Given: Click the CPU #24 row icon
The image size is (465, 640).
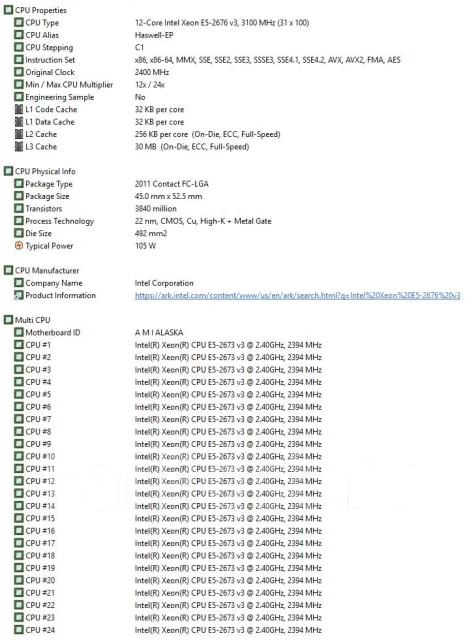Looking at the screenshot, I should [x=19, y=630].
